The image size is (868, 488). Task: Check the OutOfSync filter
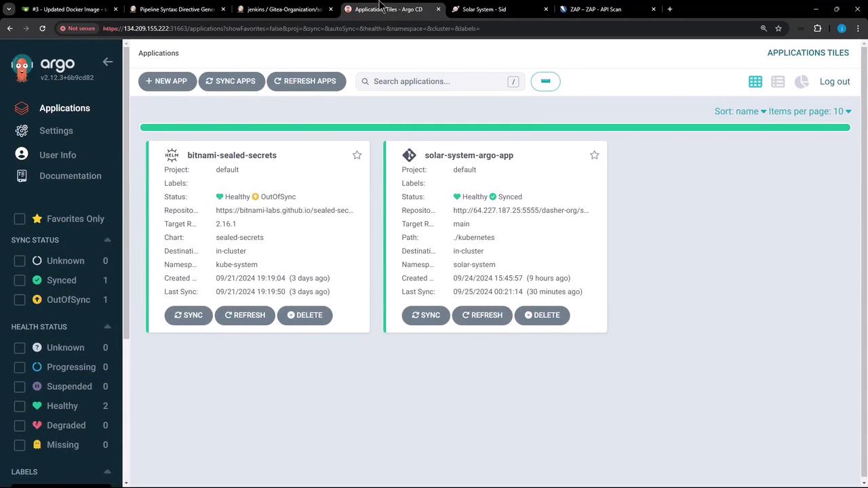pos(20,300)
